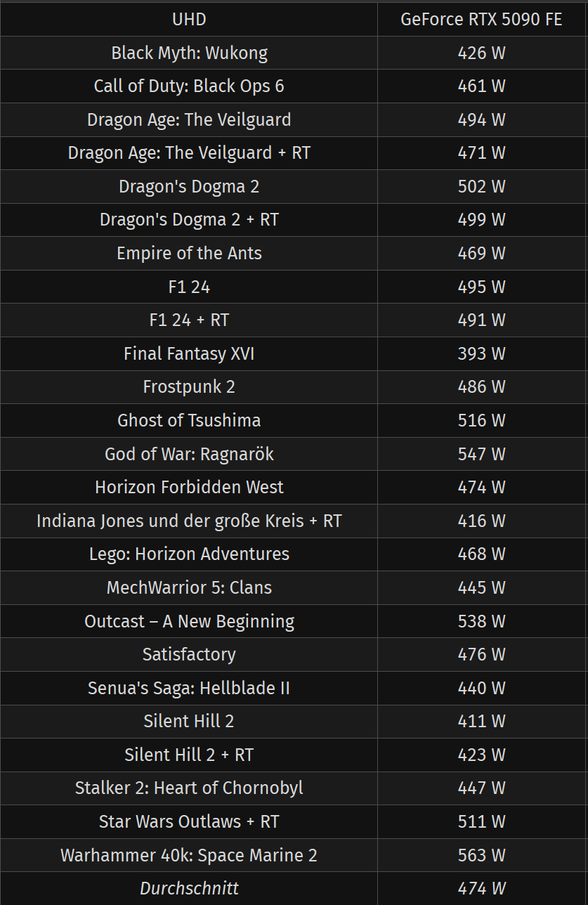Click Indiana Jones und der große Kreis + RT
Viewport: 588px width, 905px height.
pos(189,521)
